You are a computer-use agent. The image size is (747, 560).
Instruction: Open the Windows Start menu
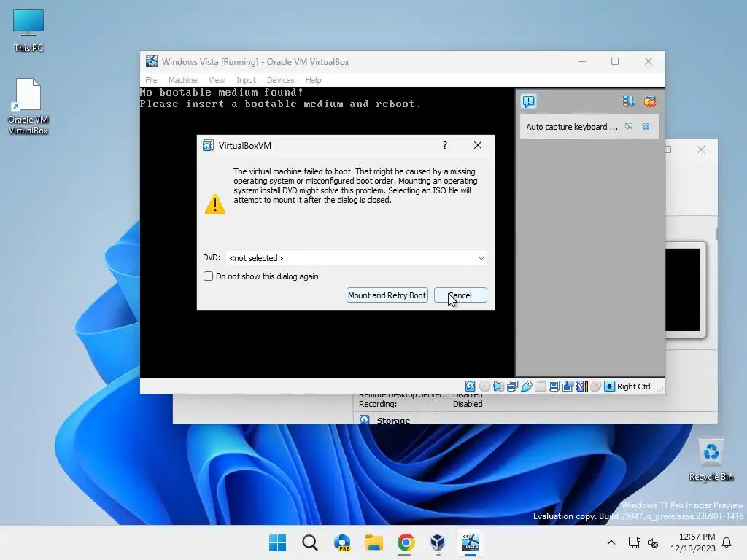click(277, 542)
